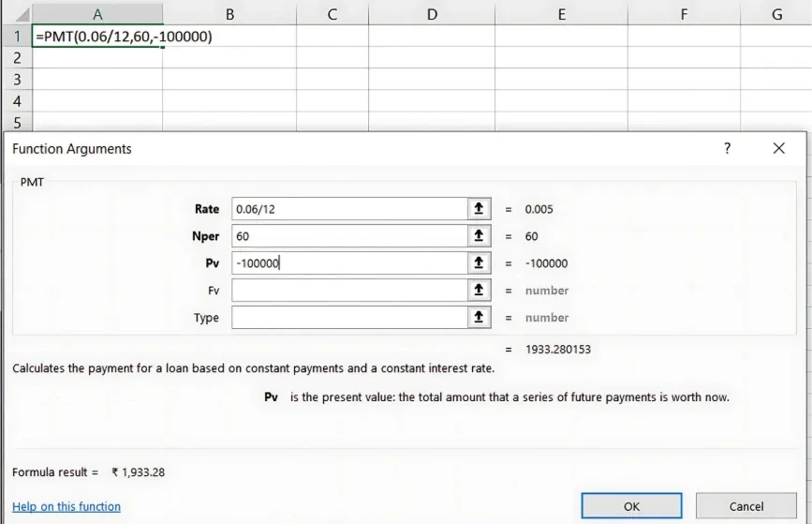Image resolution: width=812 pixels, height=524 pixels.
Task: Click inside the Rate input field
Action: click(348, 209)
